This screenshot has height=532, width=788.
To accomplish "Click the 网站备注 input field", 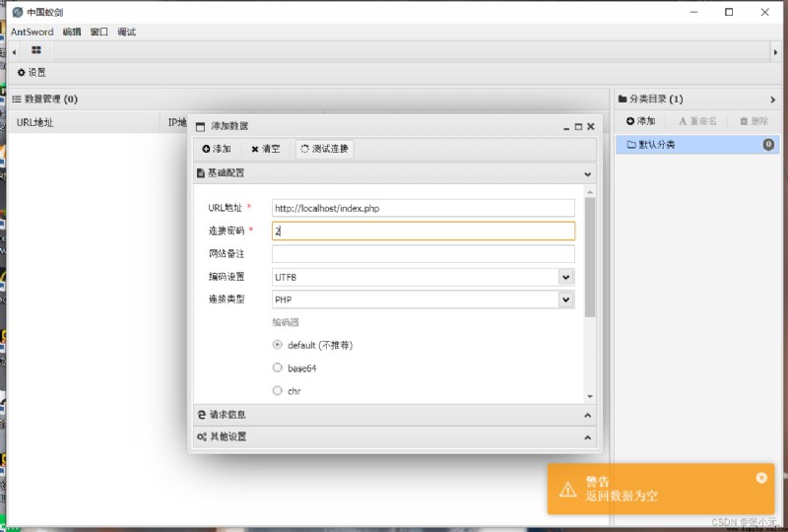I will [424, 254].
